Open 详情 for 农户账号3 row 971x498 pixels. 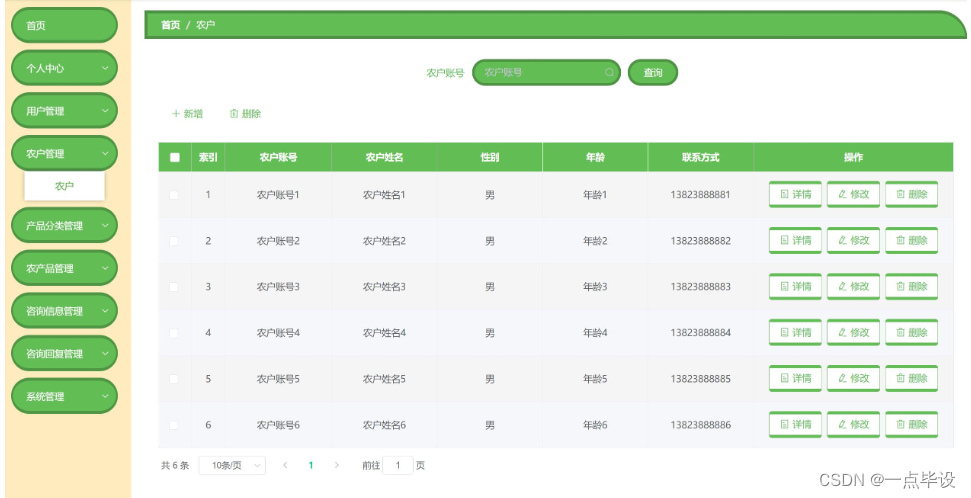(795, 287)
